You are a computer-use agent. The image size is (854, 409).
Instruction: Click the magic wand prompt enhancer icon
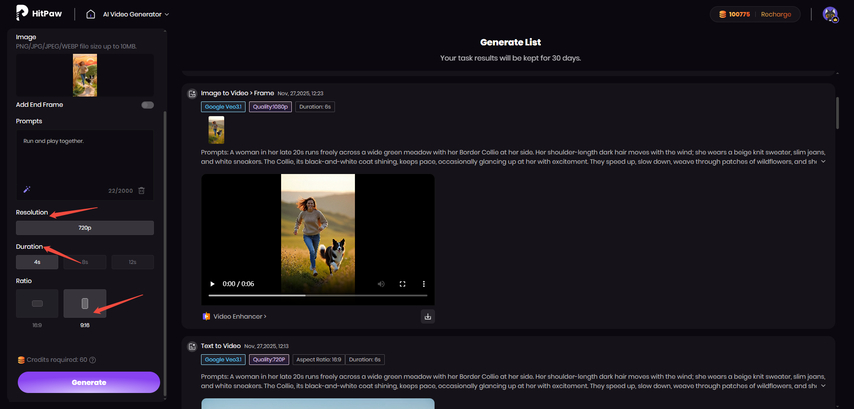pos(26,189)
